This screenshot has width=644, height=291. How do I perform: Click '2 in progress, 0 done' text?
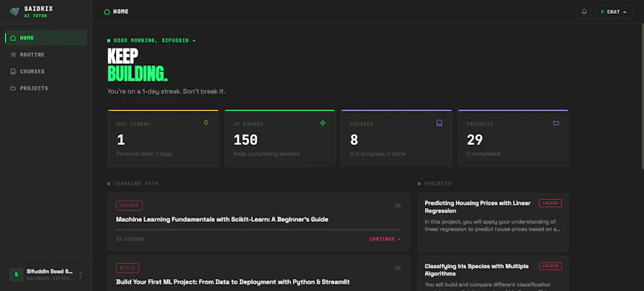click(x=378, y=154)
